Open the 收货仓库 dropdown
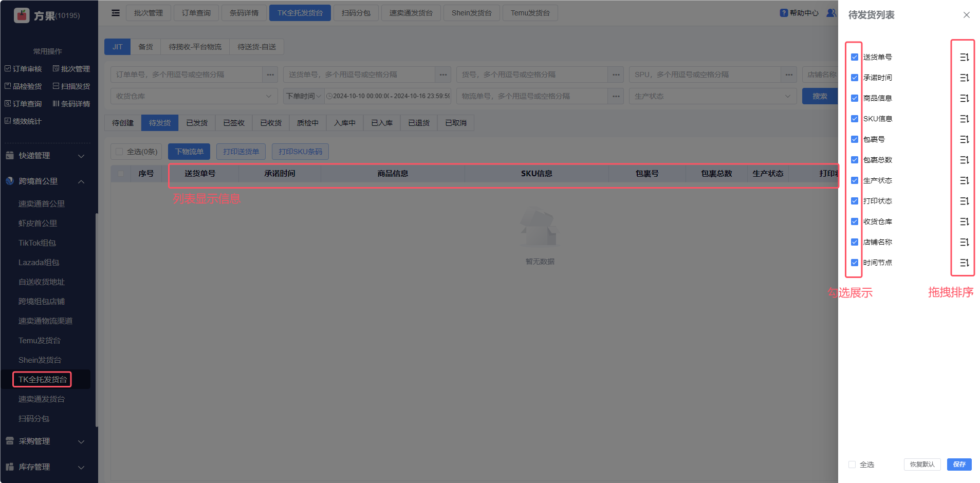 point(194,96)
